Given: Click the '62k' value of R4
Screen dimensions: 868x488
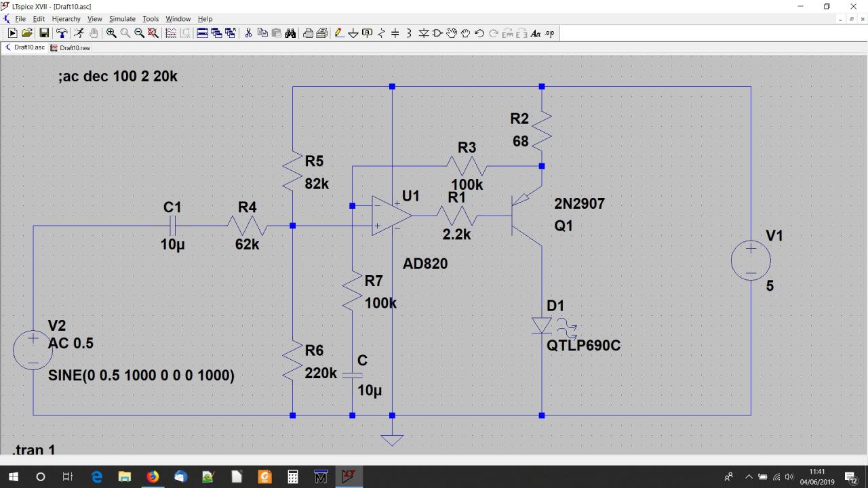Looking at the screenshot, I should pos(248,244).
